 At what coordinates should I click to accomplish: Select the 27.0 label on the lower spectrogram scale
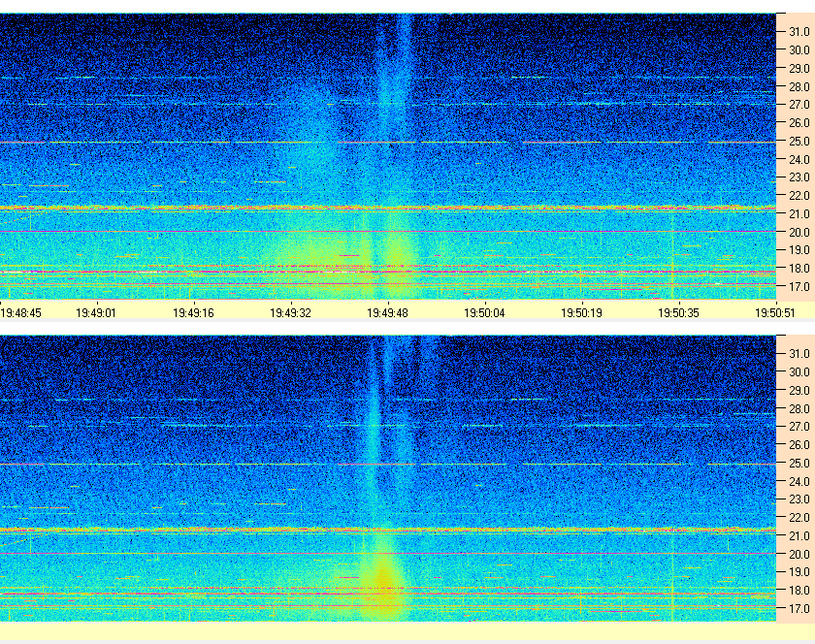tap(799, 427)
